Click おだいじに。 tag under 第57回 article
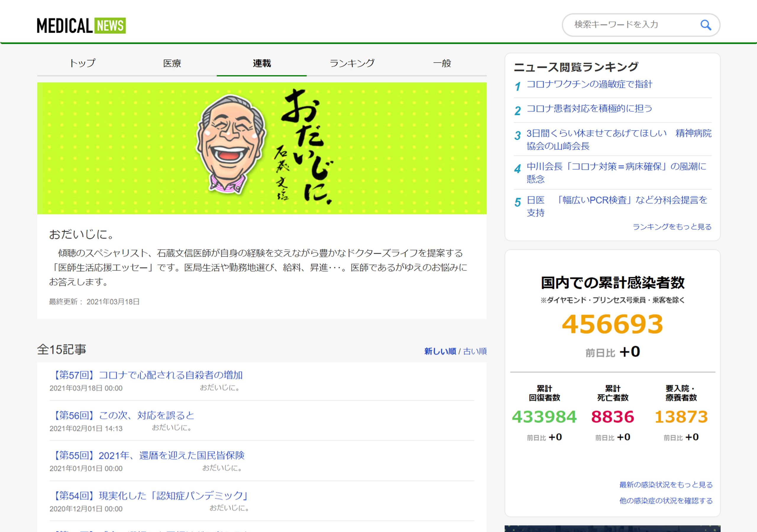 tap(220, 388)
